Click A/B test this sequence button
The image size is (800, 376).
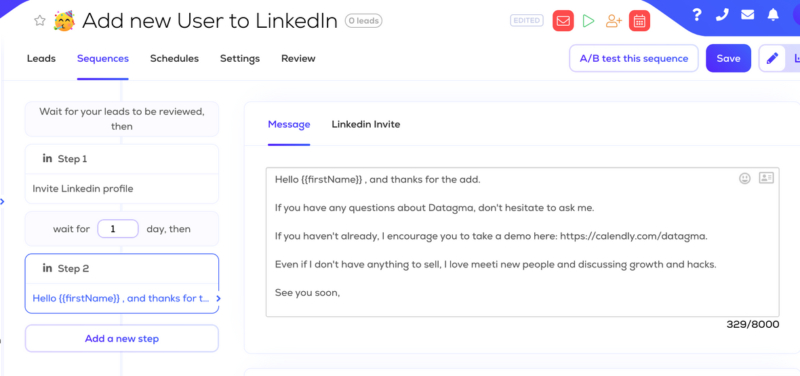(634, 58)
